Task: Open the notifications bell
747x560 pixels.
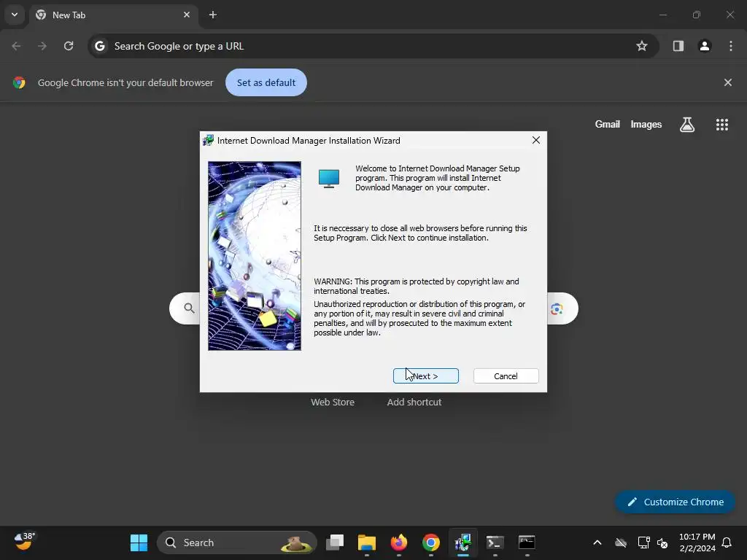Action: (727, 542)
